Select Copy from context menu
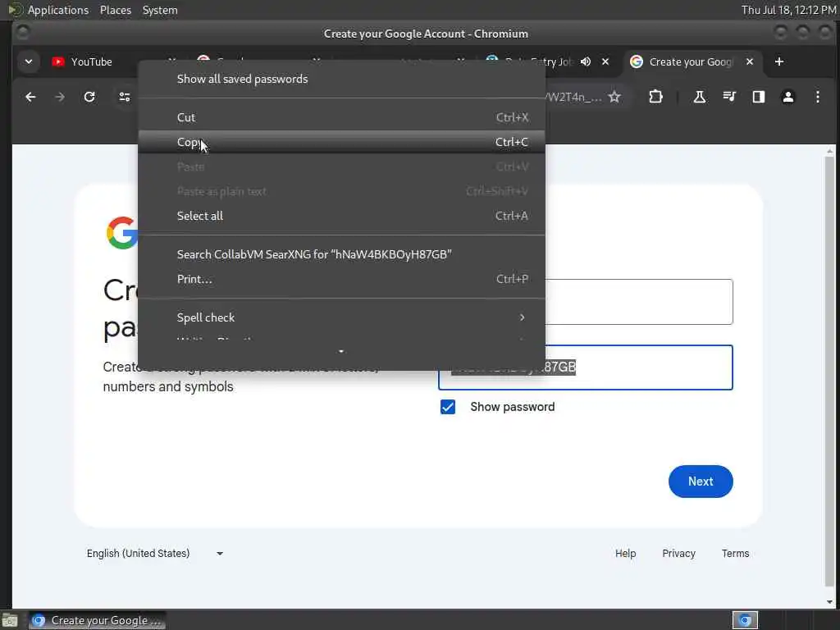 tap(341, 142)
